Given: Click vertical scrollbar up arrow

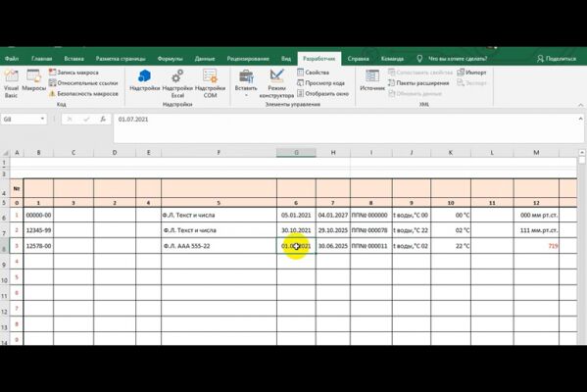Looking at the screenshot, I should coord(582,152).
